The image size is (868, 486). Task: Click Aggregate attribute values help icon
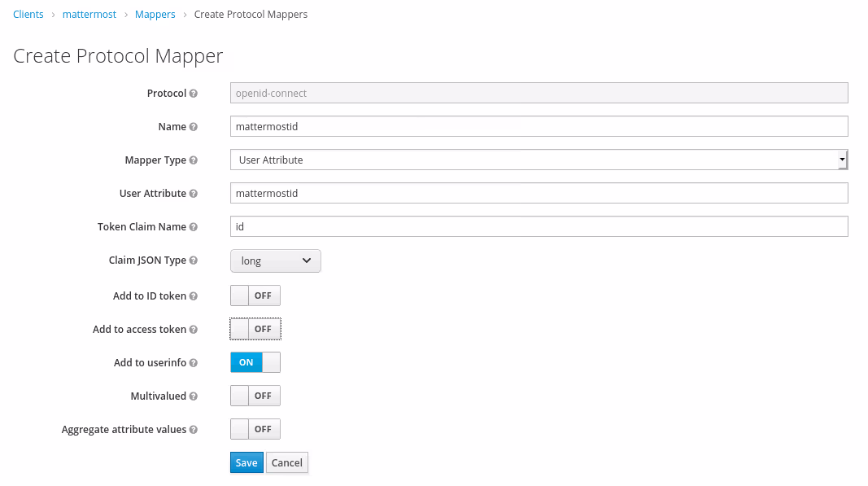[x=194, y=430]
